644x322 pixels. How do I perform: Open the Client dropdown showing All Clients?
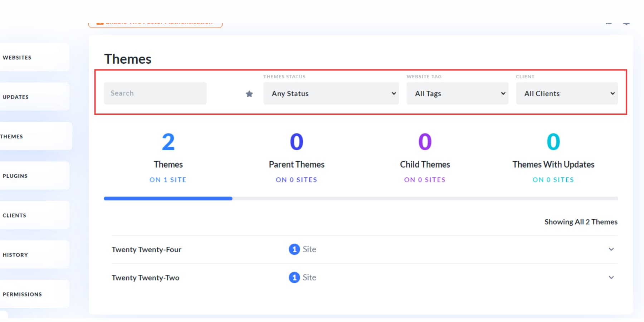pos(567,93)
